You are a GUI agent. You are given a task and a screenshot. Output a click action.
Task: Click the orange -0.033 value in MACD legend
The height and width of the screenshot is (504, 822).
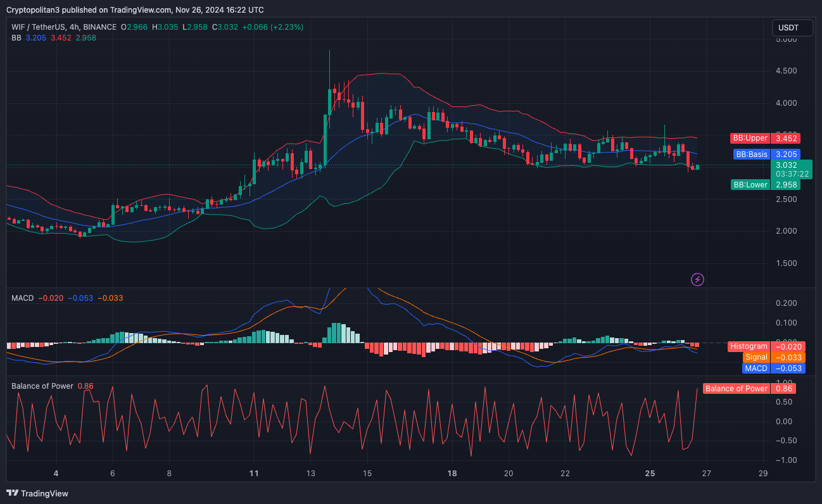coord(111,298)
